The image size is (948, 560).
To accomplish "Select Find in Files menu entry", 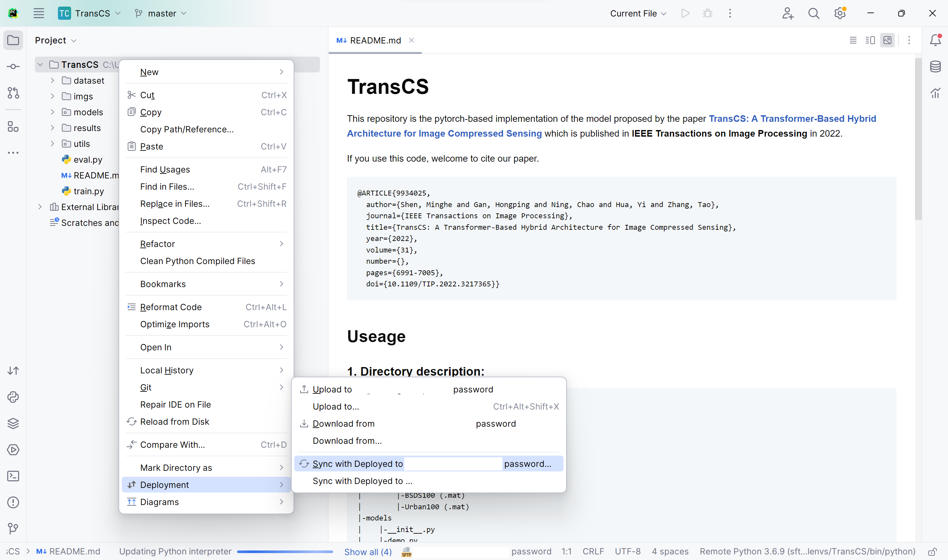I will tap(206, 186).
